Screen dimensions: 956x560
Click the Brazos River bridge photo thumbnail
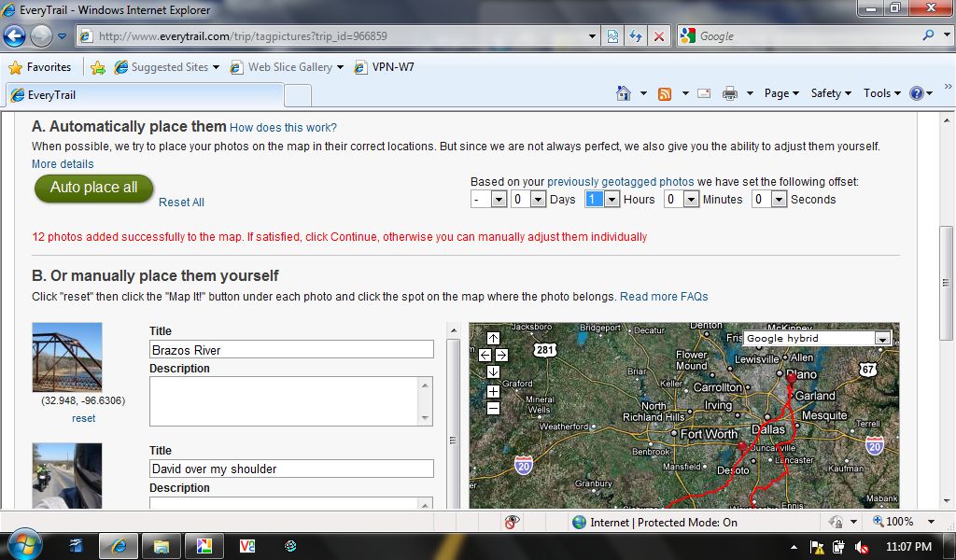coord(67,357)
